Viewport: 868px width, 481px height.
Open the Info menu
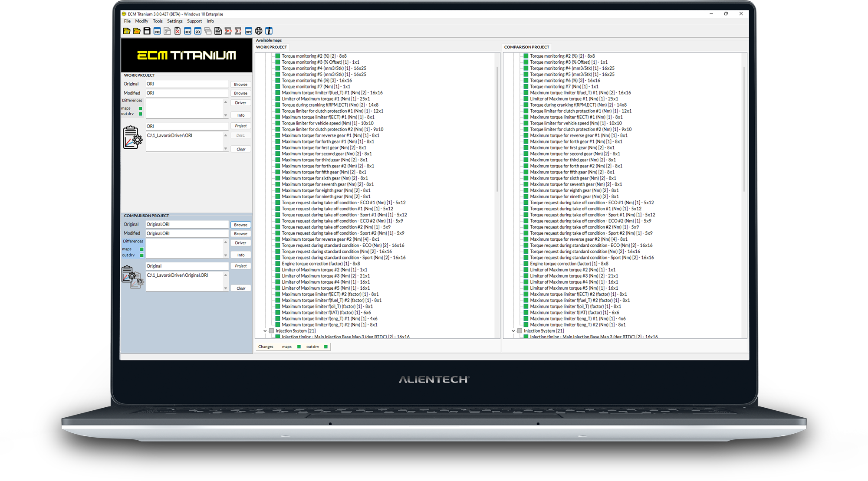pos(210,21)
